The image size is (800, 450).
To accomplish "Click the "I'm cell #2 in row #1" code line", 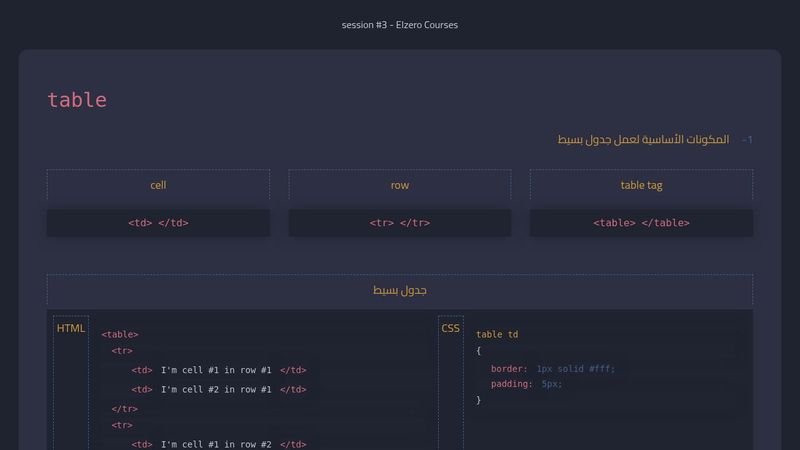I will pos(218,390).
